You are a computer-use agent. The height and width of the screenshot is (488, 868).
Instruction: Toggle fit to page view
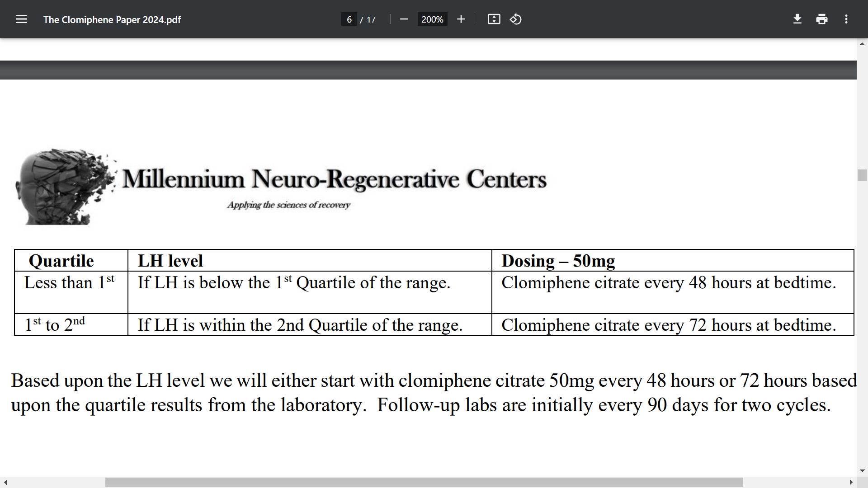click(494, 19)
